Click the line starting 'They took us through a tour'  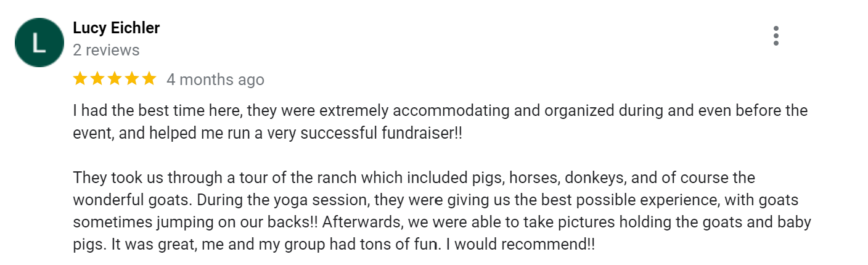click(x=414, y=178)
